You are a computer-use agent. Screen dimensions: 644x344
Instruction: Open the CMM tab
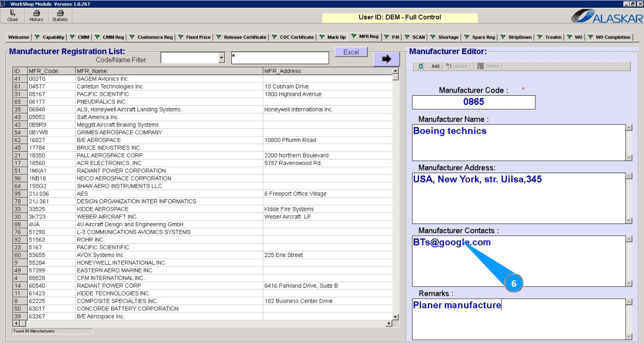point(80,37)
